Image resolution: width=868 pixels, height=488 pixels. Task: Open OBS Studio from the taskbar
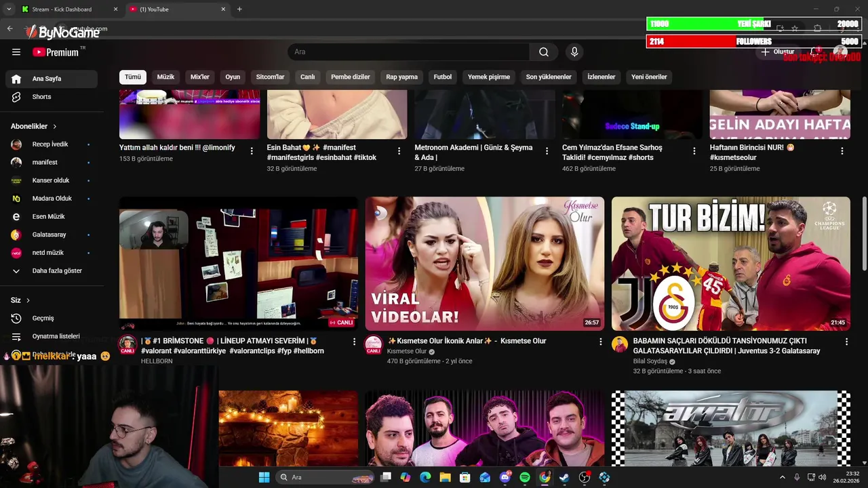(585, 477)
